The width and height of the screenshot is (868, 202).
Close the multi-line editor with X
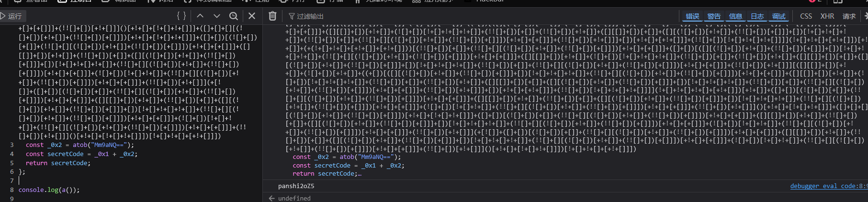(252, 16)
